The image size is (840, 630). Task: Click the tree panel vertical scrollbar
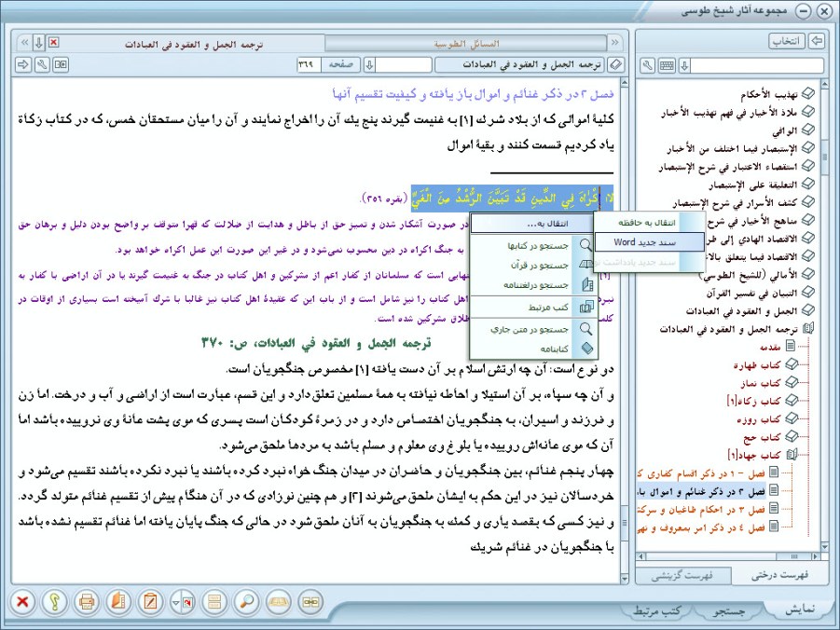click(x=824, y=315)
